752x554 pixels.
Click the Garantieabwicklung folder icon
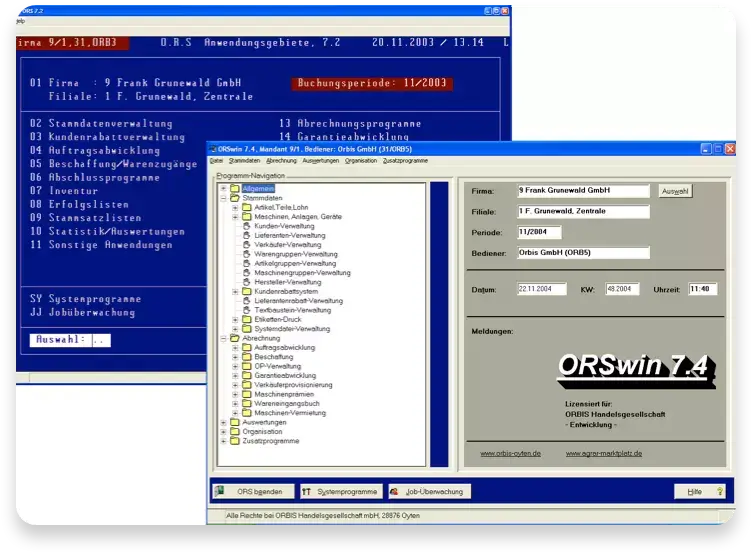point(247,376)
